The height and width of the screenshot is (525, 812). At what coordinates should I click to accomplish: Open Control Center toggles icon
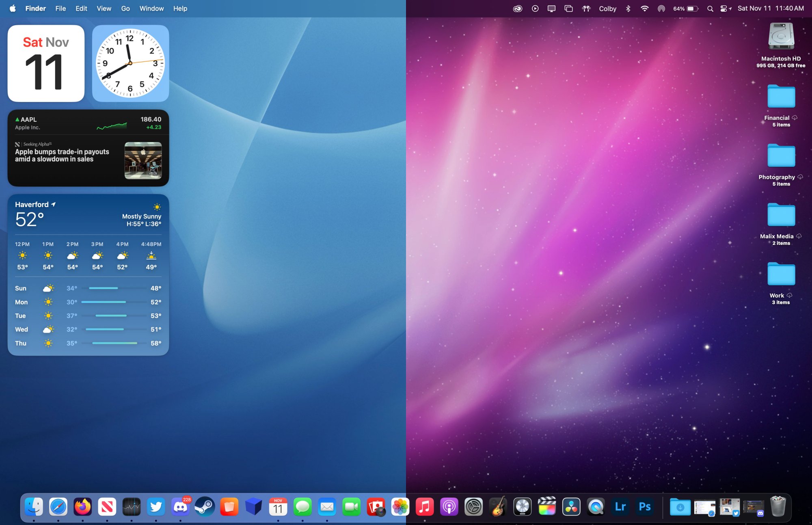(x=724, y=9)
